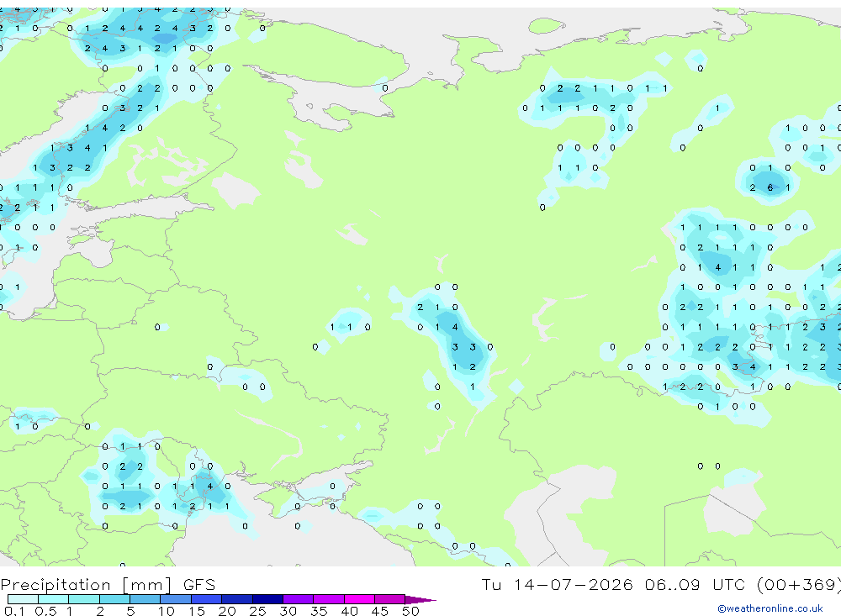
Task: Click the 5–10 mm legend color swatch
Action: 145,599
